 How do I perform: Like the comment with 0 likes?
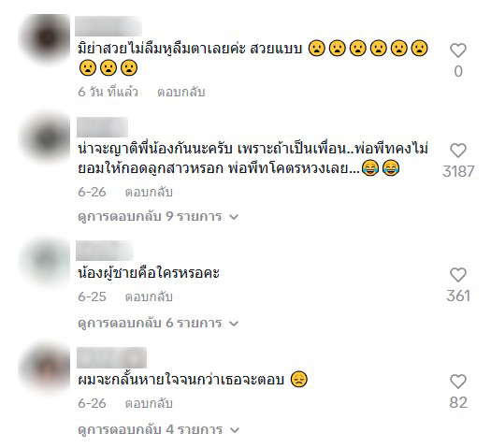point(458,51)
